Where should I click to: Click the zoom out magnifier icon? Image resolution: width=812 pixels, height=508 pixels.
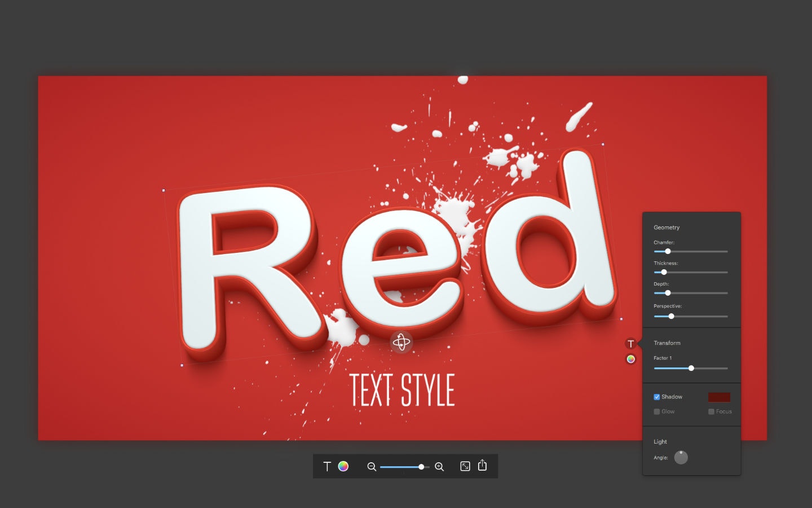tap(372, 467)
